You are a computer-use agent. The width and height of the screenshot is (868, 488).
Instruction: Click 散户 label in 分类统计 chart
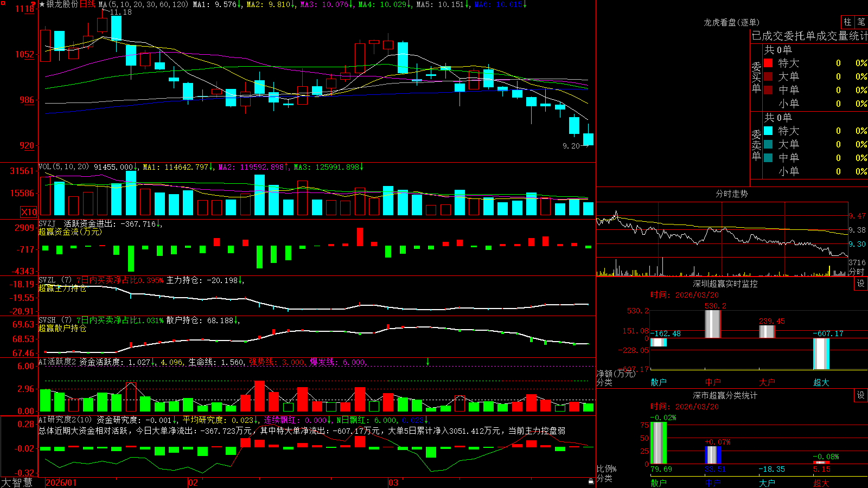coord(659,483)
